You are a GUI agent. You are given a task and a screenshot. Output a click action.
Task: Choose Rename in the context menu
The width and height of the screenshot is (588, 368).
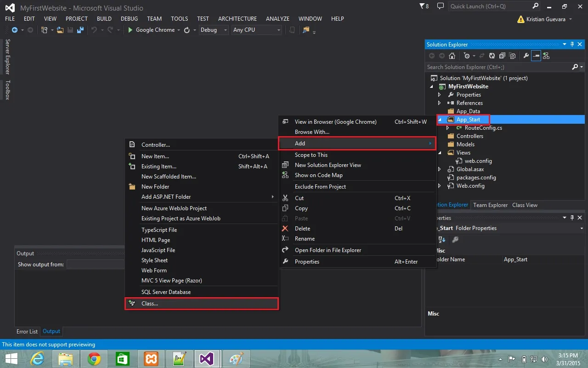[x=357, y=239]
